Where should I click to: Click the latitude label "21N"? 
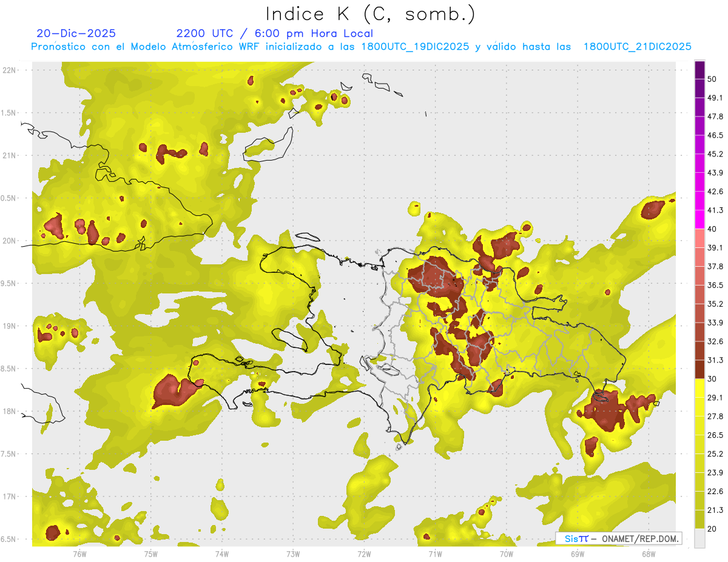[10, 155]
